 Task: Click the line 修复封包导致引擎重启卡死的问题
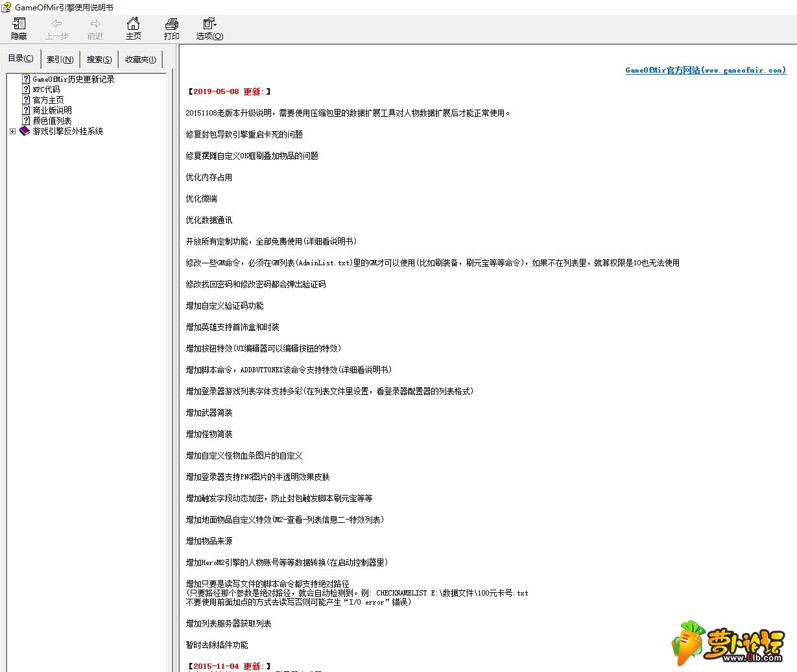(x=244, y=134)
